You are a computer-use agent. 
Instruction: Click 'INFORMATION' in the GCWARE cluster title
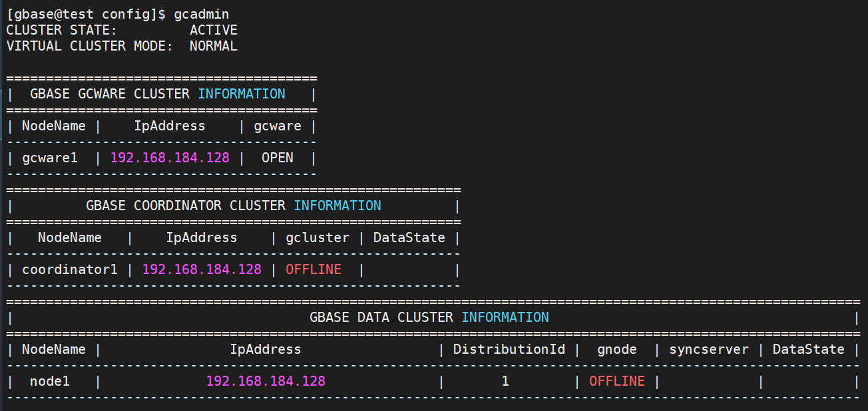(x=242, y=94)
